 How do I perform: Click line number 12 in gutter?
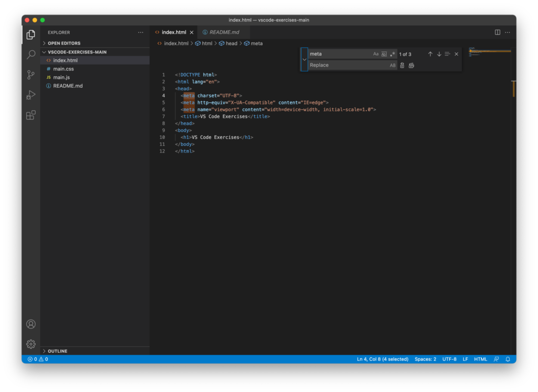(162, 151)
